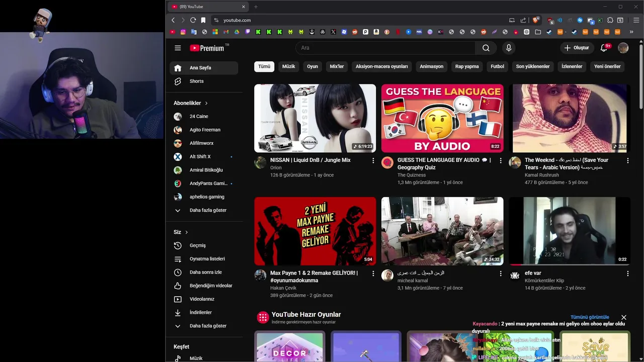Open Videolarınız in sidebar
644x362 pixels.
(x=204, y=299)
